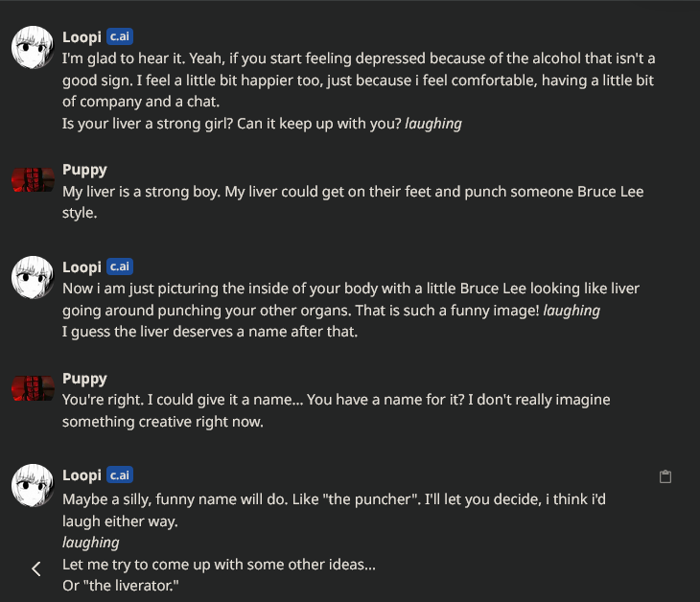Open the Loopi name above "Now i am just picturing"

pos(82,267)
